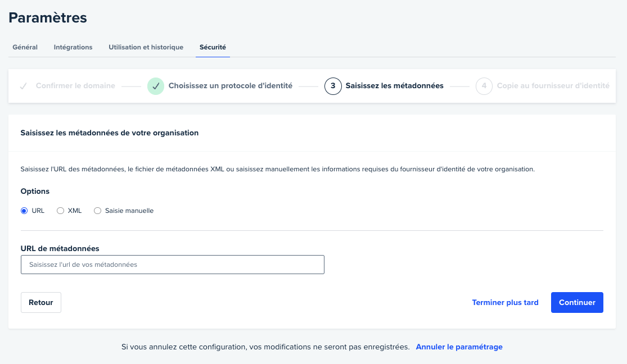Click the Options section label

(35, 191)
